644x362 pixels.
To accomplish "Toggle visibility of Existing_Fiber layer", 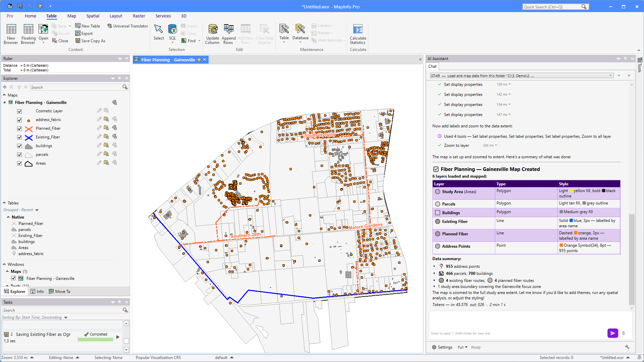I will [x=19, y=137].
